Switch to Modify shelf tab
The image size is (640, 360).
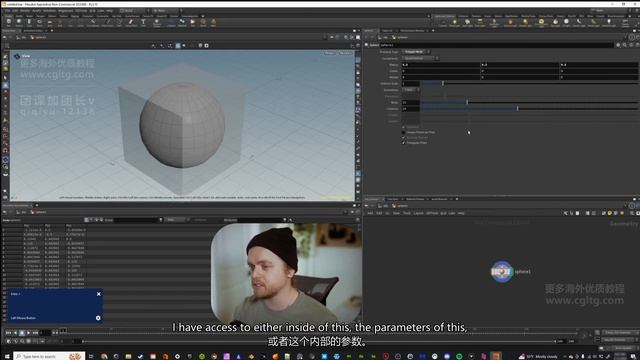point(19,16)
